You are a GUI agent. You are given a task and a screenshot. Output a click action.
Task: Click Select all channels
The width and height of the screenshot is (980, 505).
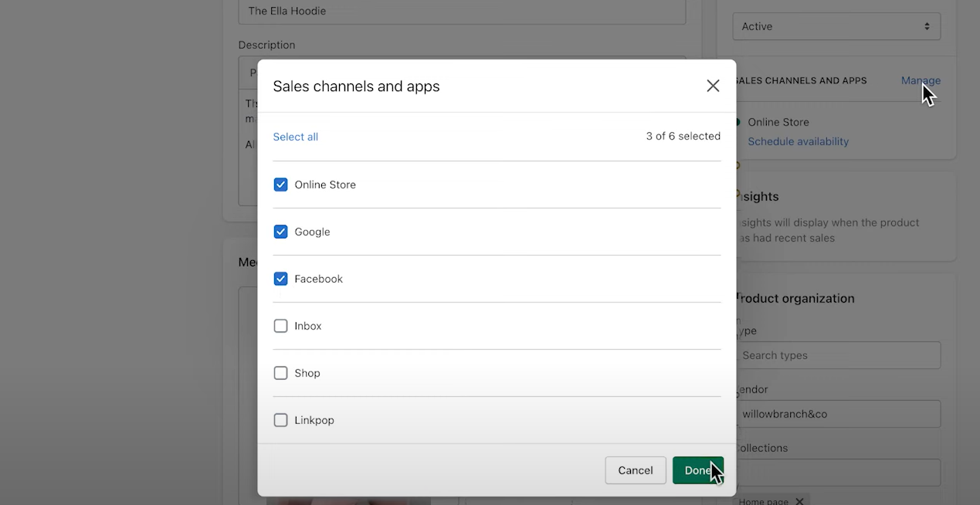[295, 137]
